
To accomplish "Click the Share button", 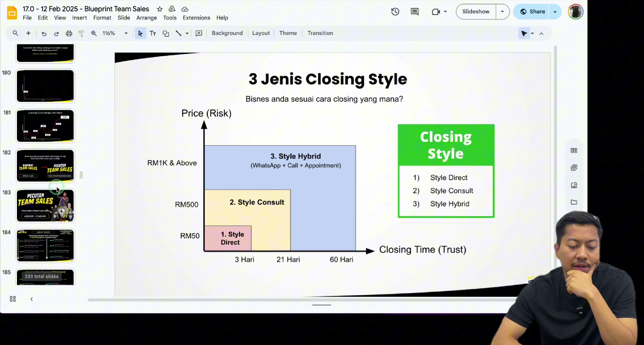I will pos(533,12).
